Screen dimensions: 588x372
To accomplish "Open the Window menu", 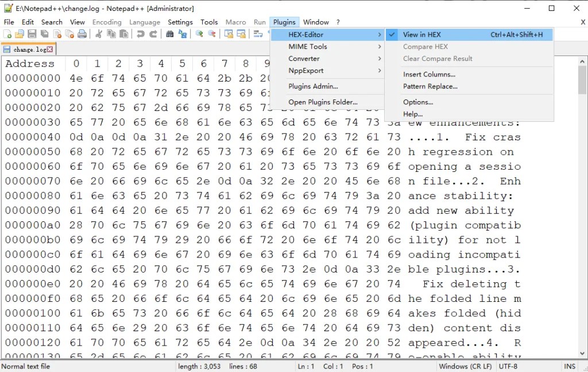I will [x=316, y=22].
